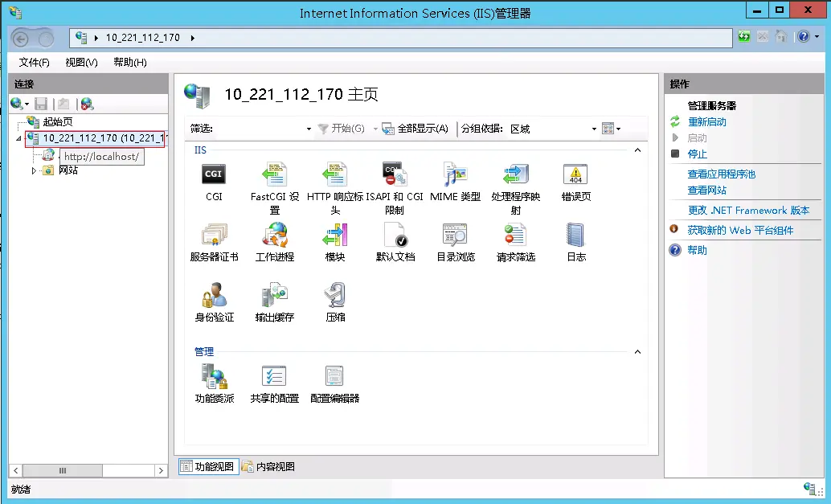
Task: Open the 帮助(H) menu
Action: (130, 63)
